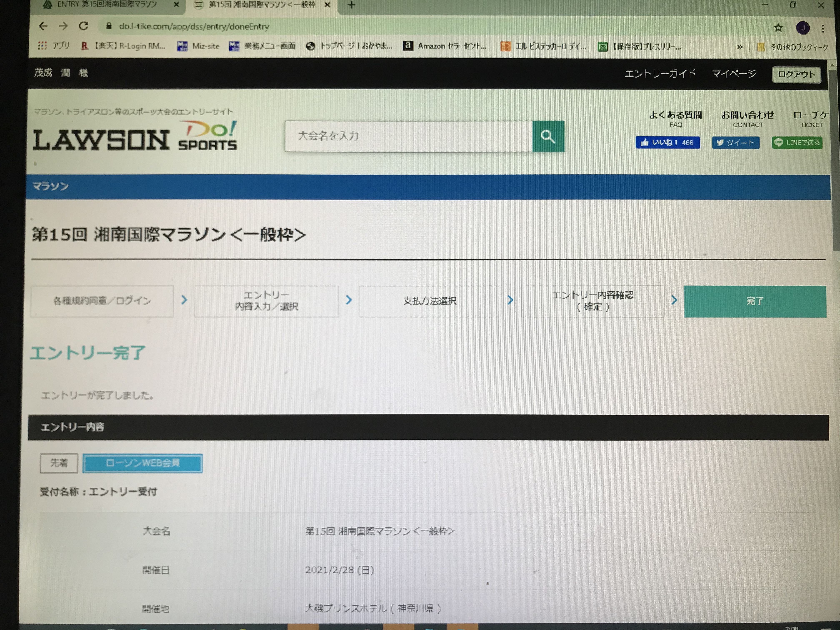Viewport: 840px width, 630px height.
Task: Reload the page with refresh icon
Action: pyautogui.click(x=84, y=26)
